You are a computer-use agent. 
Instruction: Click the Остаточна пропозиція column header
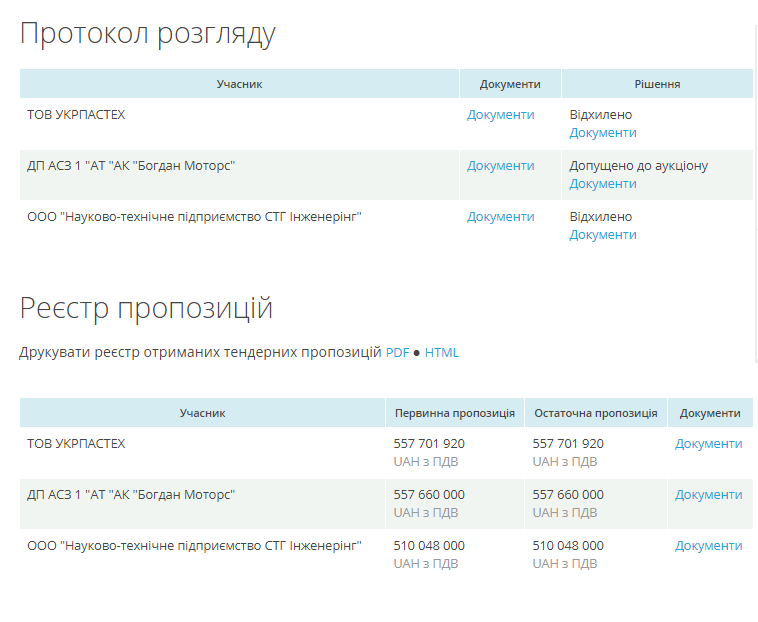click(x=595, y=413)
